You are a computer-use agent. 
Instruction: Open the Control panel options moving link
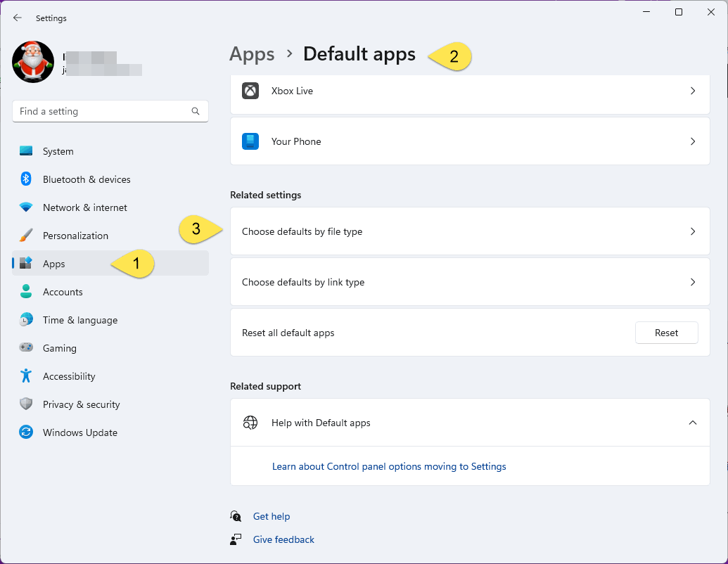[x=389, y=466]
